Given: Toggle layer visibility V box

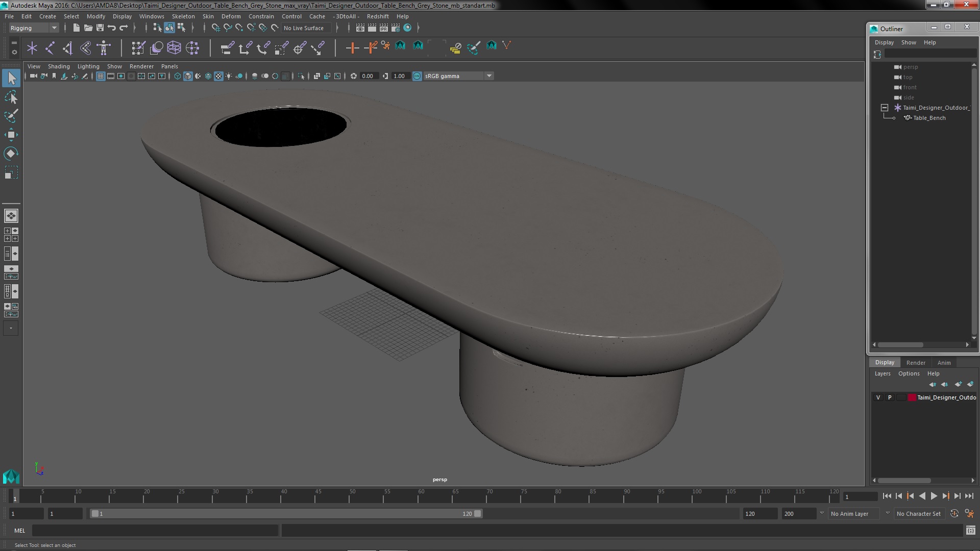Looking at the screenshot, I should [878, 397].
